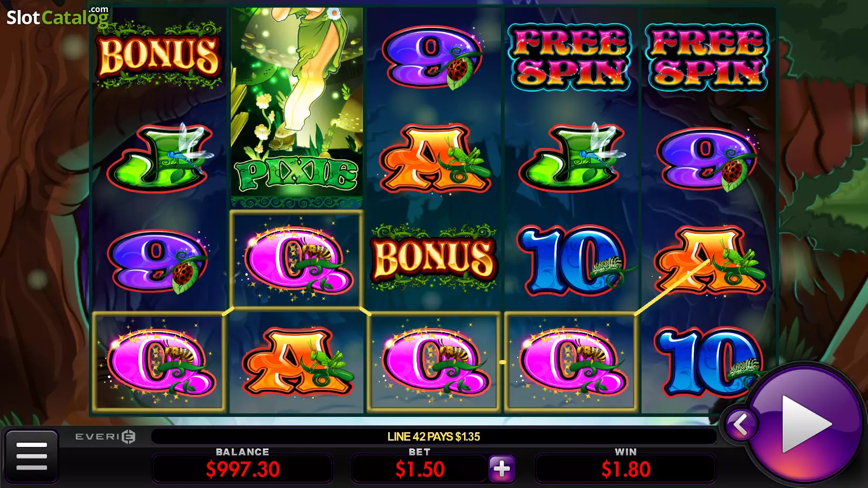This screenshot has height=488, width=868.
Task: Start a spin with the purple play button
Action: [x=806, y=423]
